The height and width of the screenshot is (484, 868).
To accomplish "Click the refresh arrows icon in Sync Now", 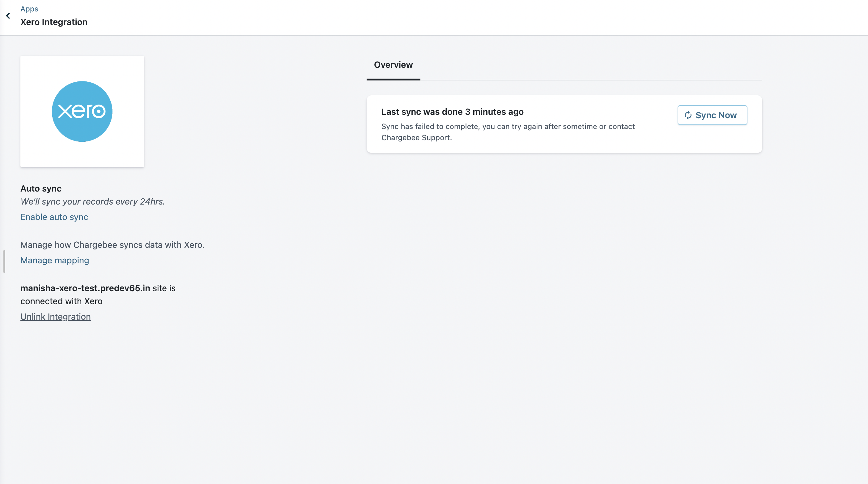I will 688,115.
